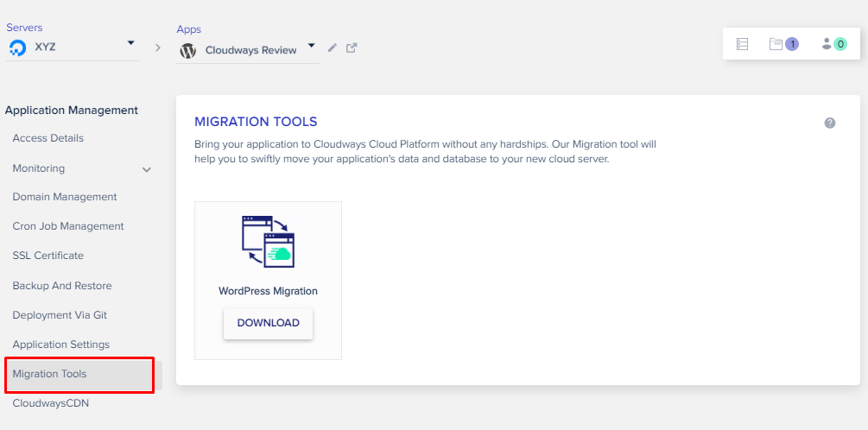This screenshot has width=868, height=430.
Task: Click the DigitalOcean server logo icon
Action: point(18,48)
